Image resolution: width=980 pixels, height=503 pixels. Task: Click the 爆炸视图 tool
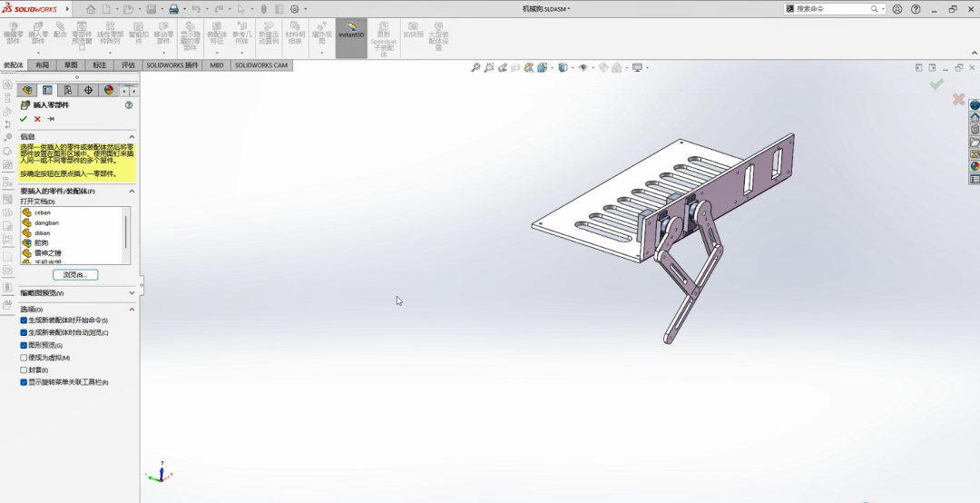[322, 34]
